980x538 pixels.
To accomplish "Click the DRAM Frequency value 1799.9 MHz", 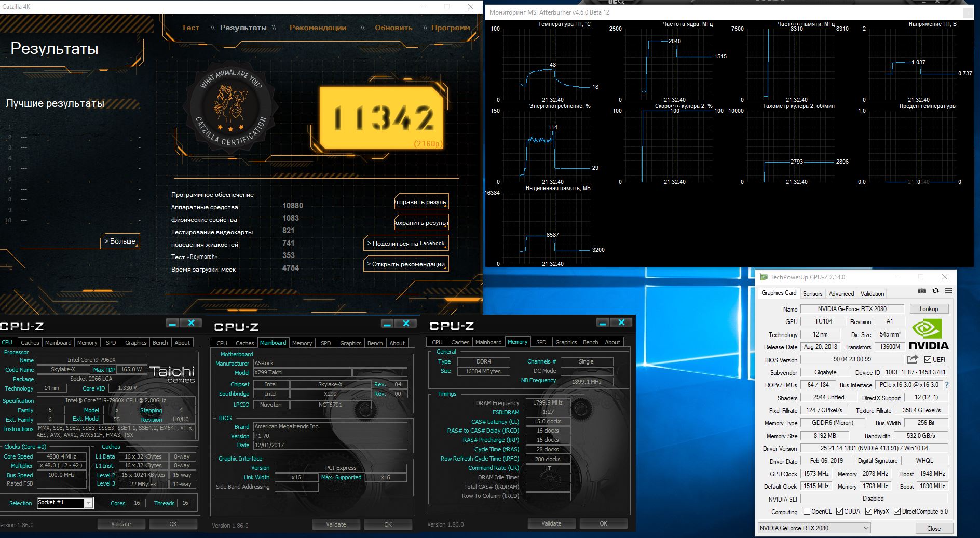I will (x=548, y=402).
